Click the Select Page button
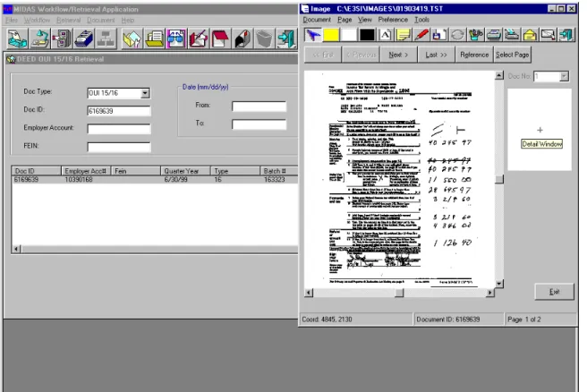Image resolution: width=587 pixels, height=392 pixels. coord(512,55)
